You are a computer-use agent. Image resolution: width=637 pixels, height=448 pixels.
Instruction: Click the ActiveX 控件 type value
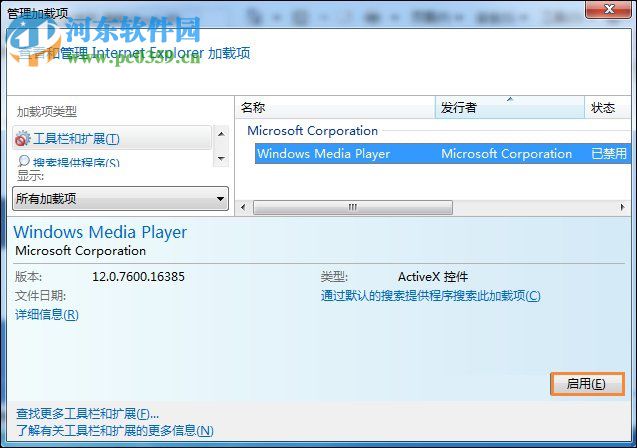point(433,277)
